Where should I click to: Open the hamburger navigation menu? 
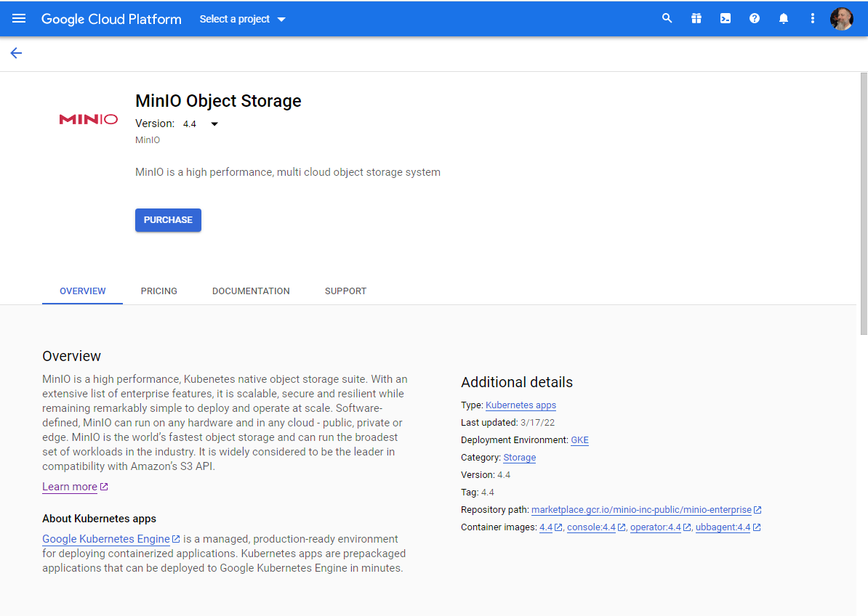point(19,19)
